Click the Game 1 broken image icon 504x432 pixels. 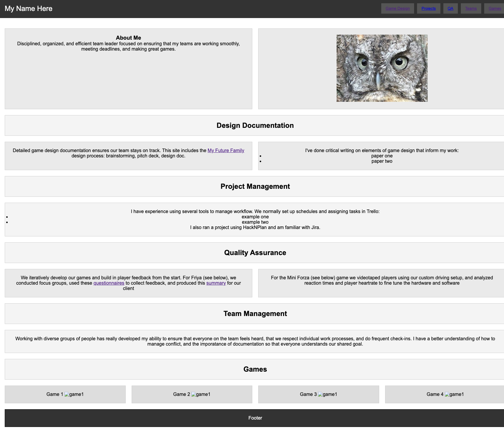(x=67, y=394)
